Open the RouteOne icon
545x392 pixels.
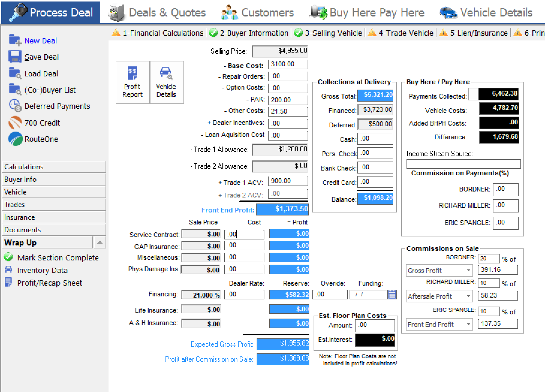15,139
